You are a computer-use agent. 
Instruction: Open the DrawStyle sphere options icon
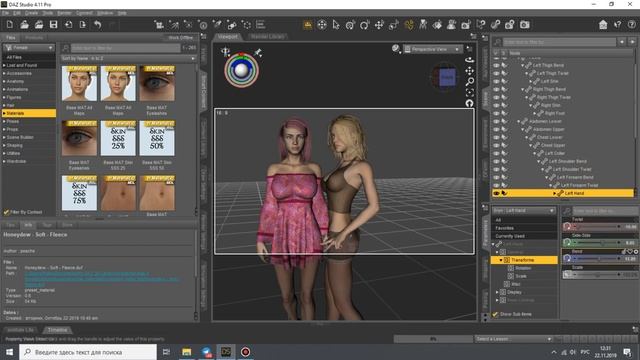point(396,49)
